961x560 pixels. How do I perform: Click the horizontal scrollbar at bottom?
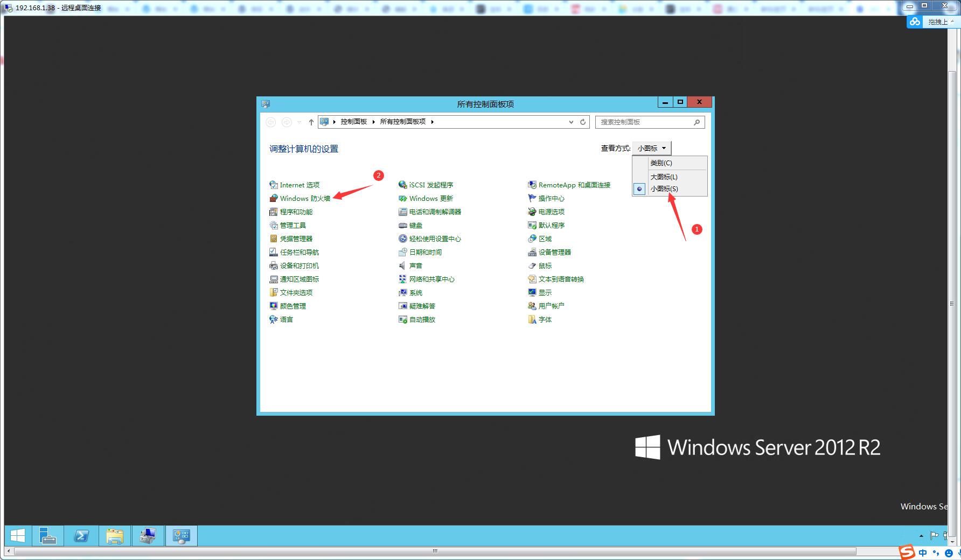[434, 551]
